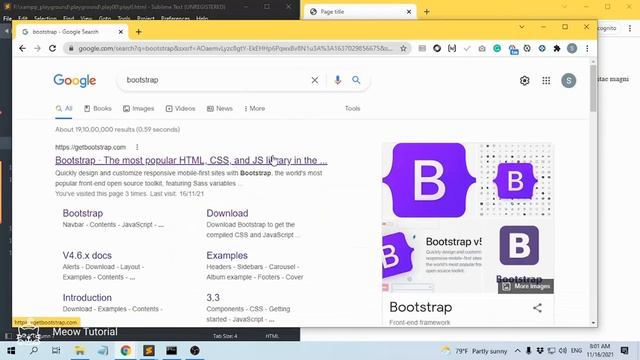Share the Bootstrap knowledge panel
The height and width of the screenshot is (360, 640).
click(537, 308)
